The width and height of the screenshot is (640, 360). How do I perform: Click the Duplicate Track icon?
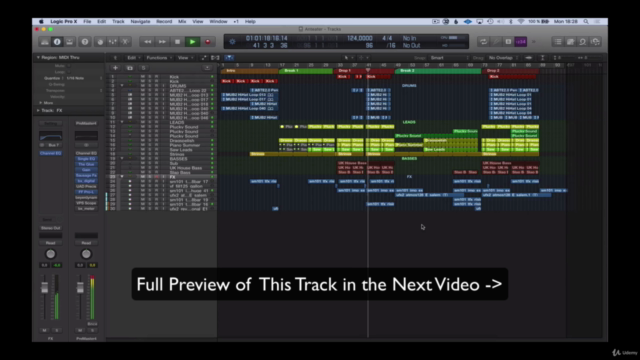click(x=130, y=68)
